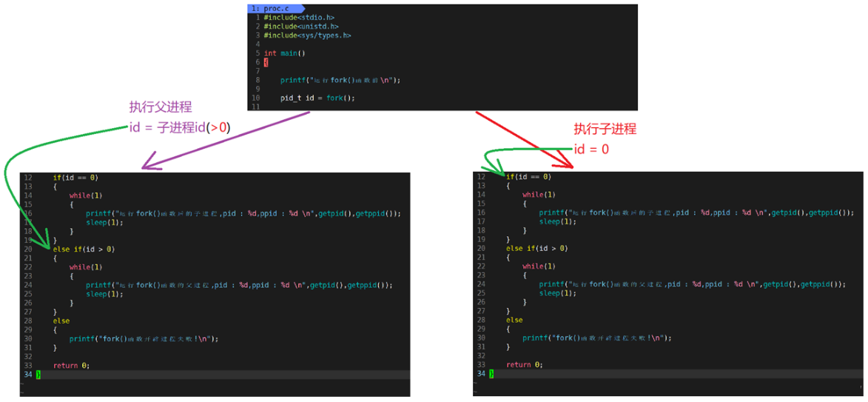Viewport: 868px width, 402px height.
Task: Click "pid_t id = fork();" on line 10
Action: (x=317, y=98)
